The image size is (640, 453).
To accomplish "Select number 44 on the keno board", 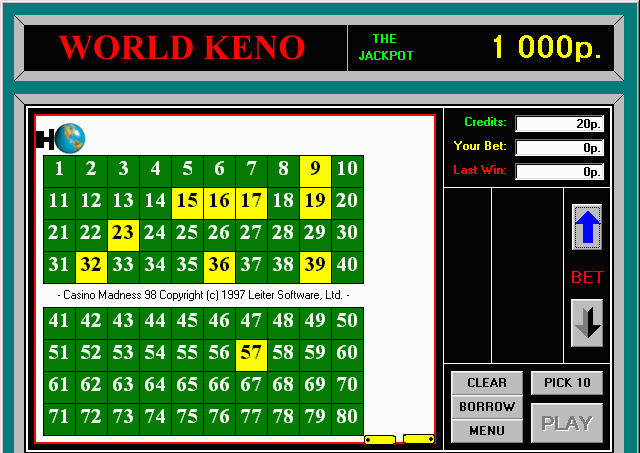I will (155, 322).
